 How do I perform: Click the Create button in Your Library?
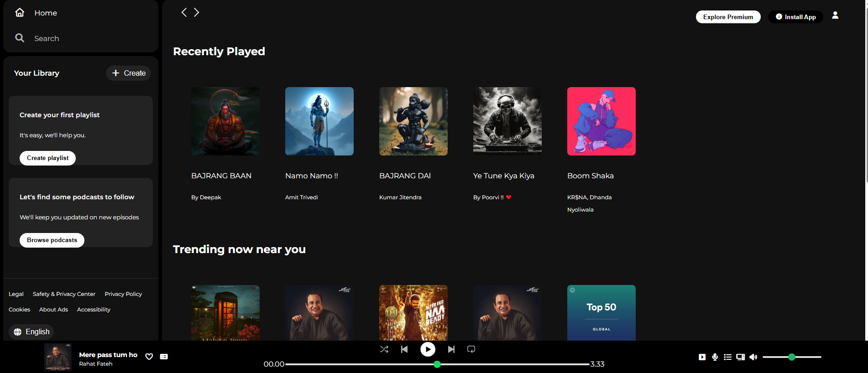click(x=129, y=73)
